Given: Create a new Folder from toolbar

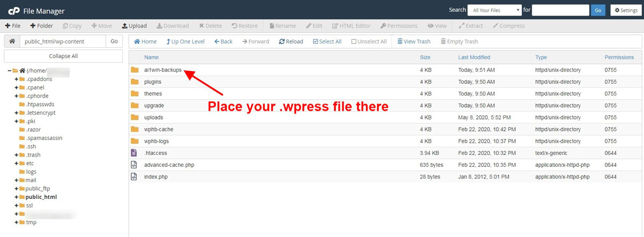Looking at the screenshot, I should click(x=41, y=26).
